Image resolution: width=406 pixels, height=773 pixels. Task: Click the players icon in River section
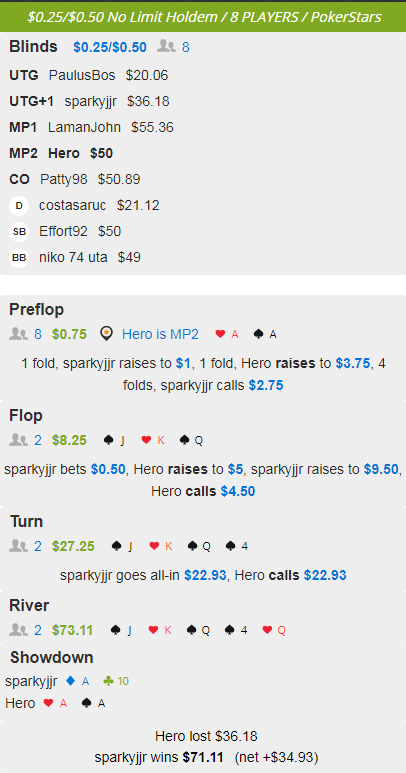click(18, 630)
